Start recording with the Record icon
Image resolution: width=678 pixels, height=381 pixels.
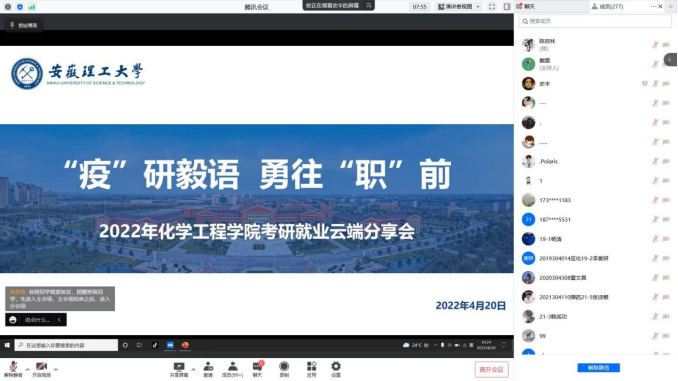pos(284,369)
